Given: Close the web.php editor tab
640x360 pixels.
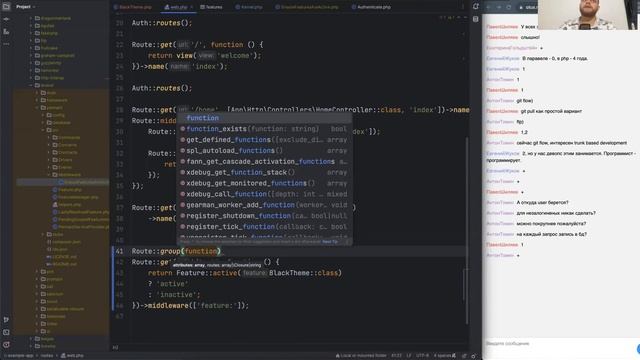Looking at the screenshot, I should coord(192,7).
